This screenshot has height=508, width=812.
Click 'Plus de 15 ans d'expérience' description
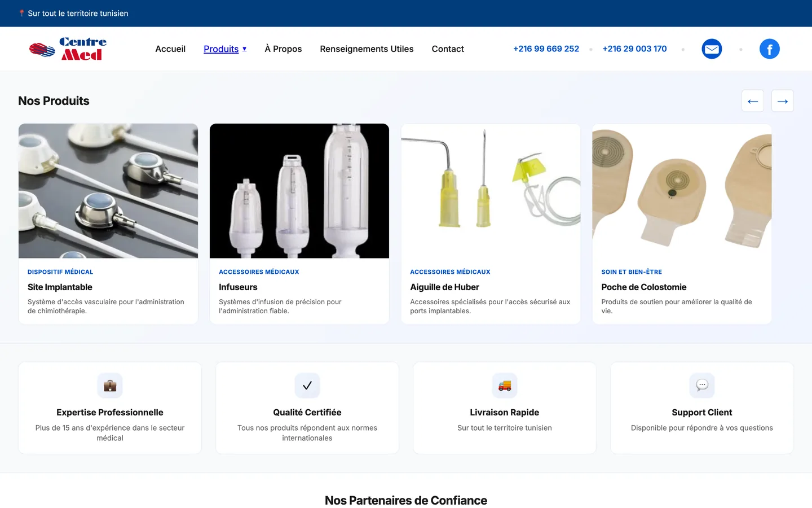coord(110,433)
